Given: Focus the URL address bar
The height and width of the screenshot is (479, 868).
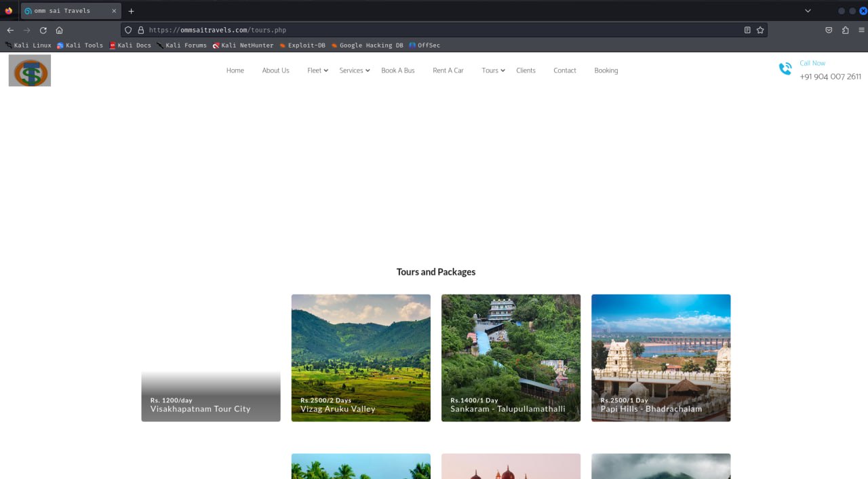Looking at the screenshot, I should tap(443, 30).
